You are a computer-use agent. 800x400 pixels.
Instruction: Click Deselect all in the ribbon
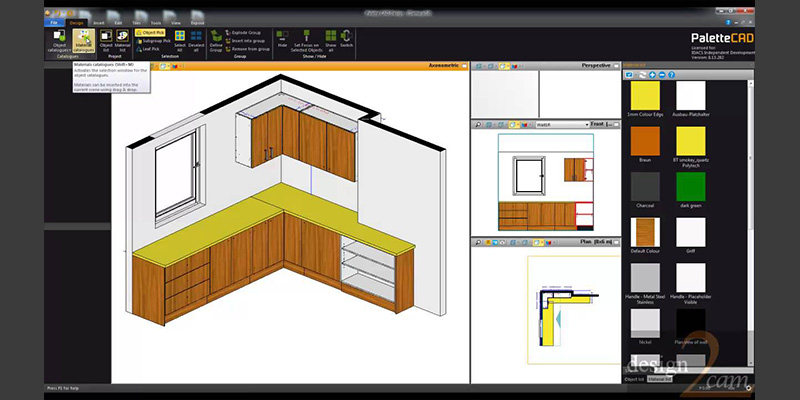pos(196,40)
